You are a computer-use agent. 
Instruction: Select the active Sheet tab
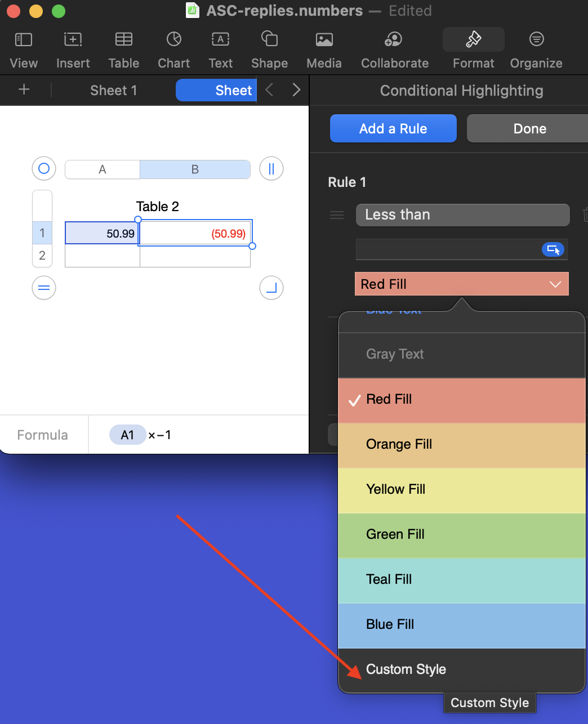tap(216, 90)
